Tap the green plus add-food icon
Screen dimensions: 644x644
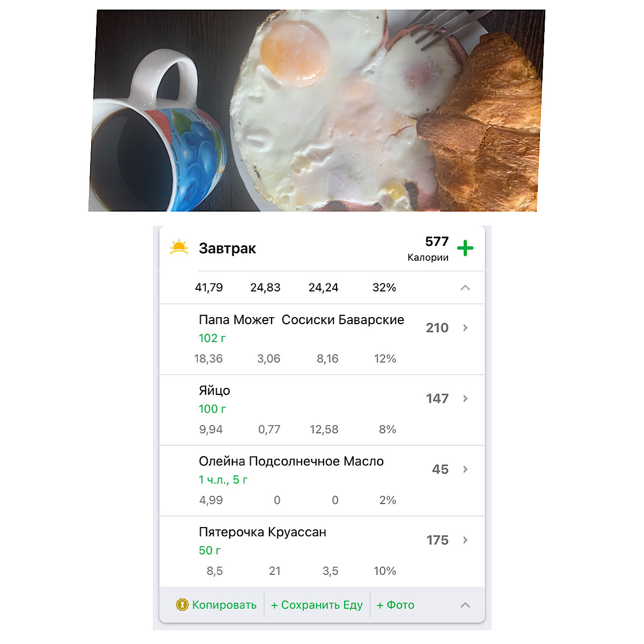tap(465, 248)
